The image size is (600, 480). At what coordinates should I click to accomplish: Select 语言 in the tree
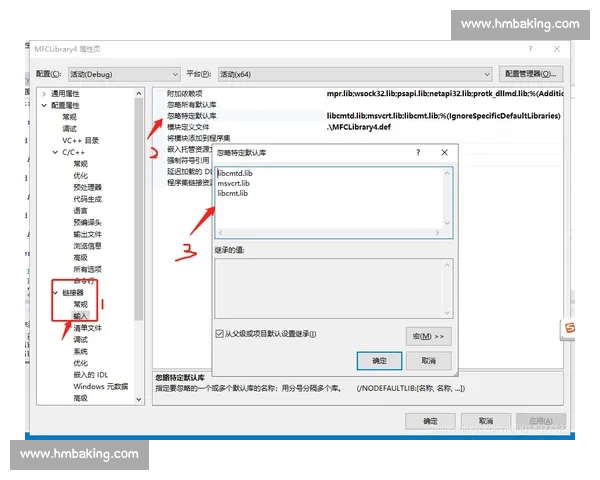point(80,211)
